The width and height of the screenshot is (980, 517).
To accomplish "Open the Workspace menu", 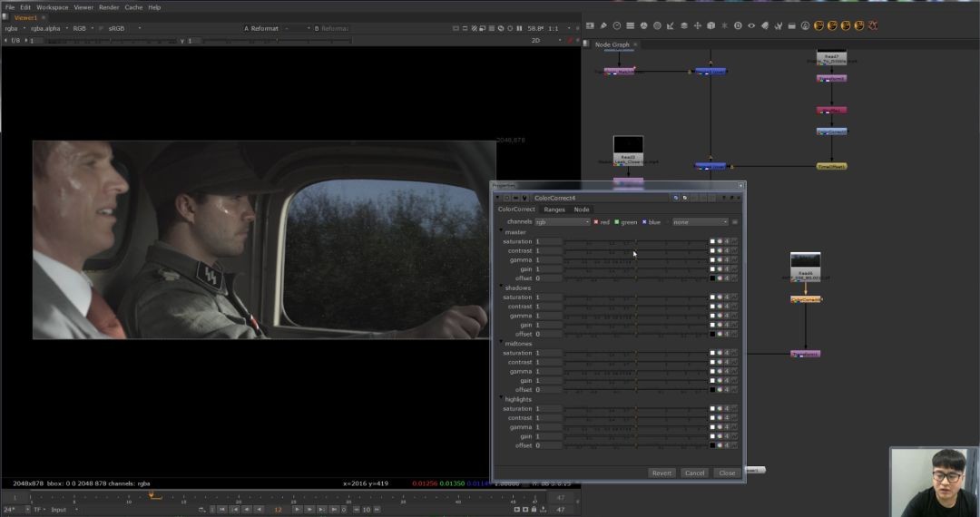I will pyautogui.click(x=53, y=7).
